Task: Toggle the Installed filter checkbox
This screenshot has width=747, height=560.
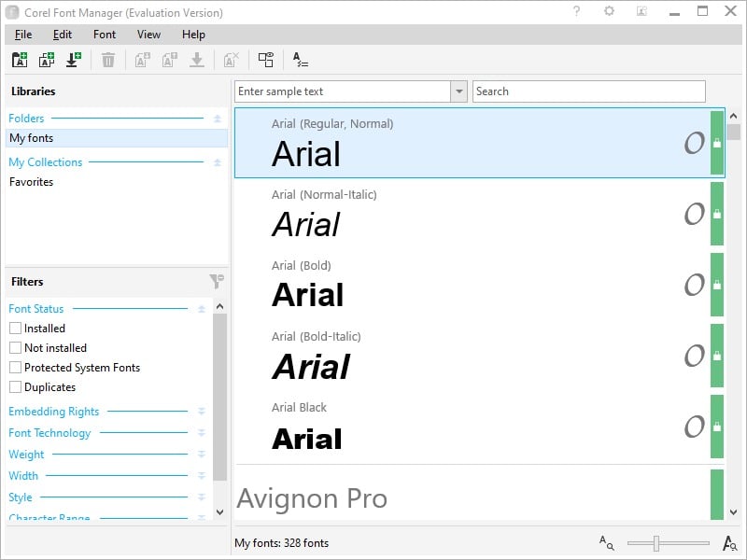Action: tap(15, 329)
